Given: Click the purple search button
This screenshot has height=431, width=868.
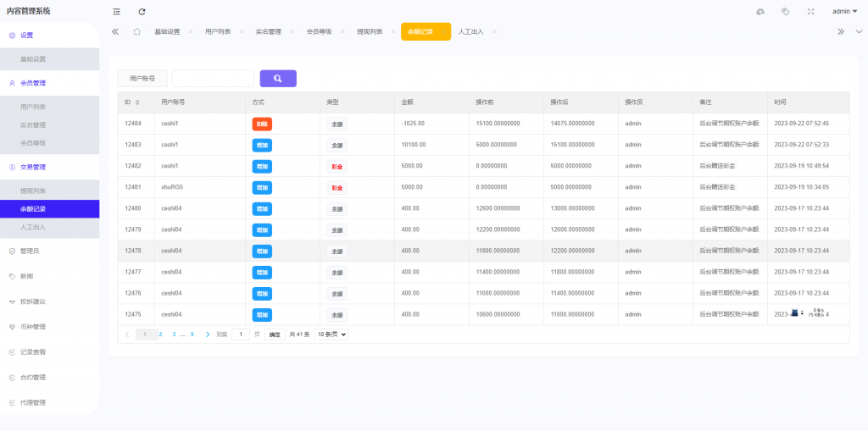Looking at the screenshot, I should tap(278, 79).
